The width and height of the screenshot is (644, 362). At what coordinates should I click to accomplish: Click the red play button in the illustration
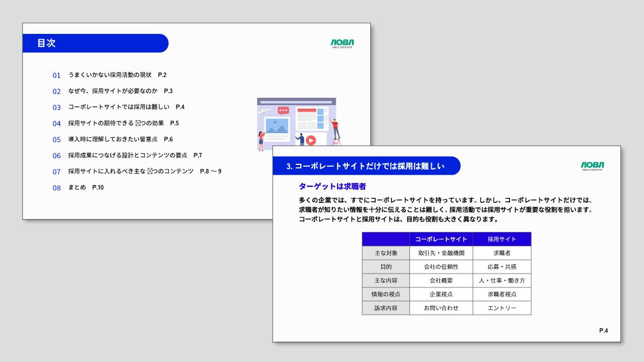point(310,140)
